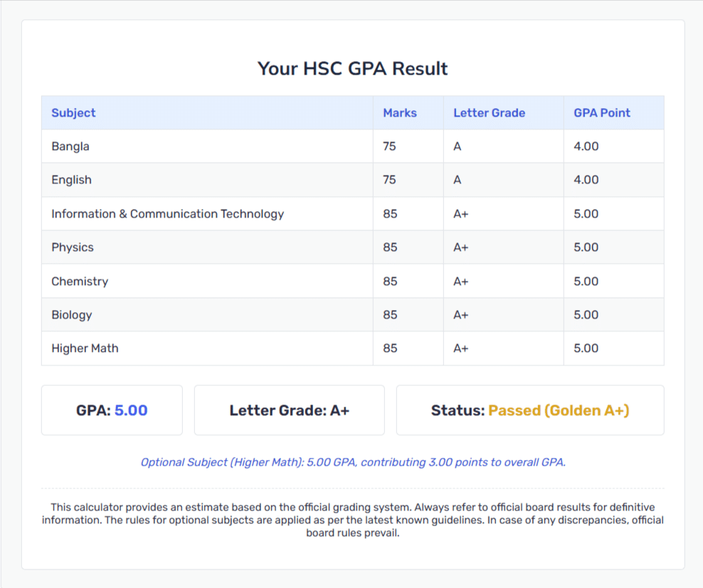Click the Letter Grade column header
The width and height of the screenshot is (703, 588).
pos(504,112)
